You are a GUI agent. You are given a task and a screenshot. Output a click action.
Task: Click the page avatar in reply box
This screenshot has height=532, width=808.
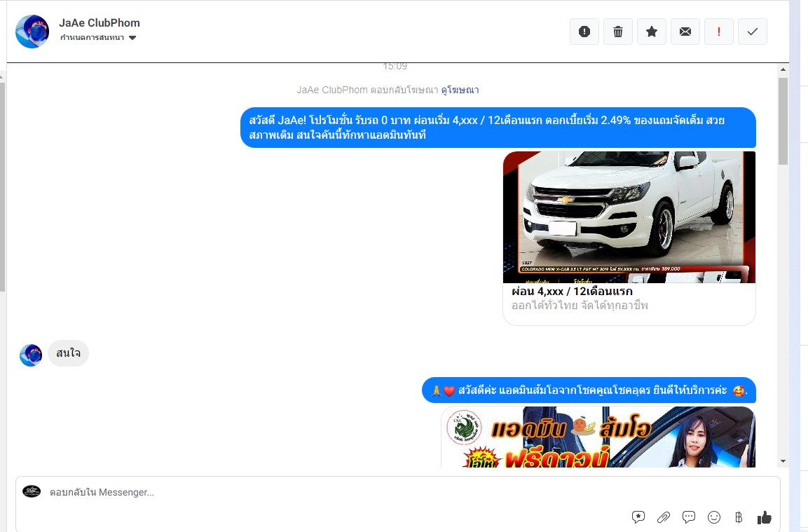pos(32,491)
